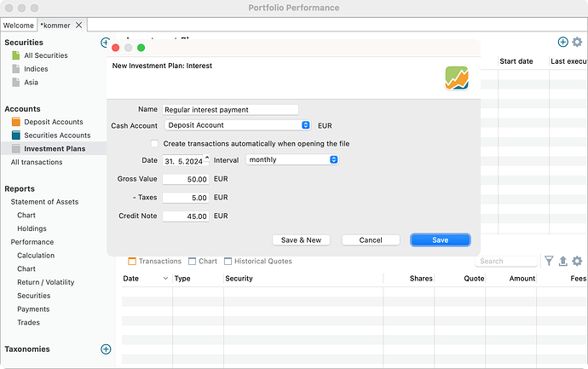Select Performance in sidebar
The width and height of the screenshot is (588, 369).
pyautogui.click(x=32, y=242)
